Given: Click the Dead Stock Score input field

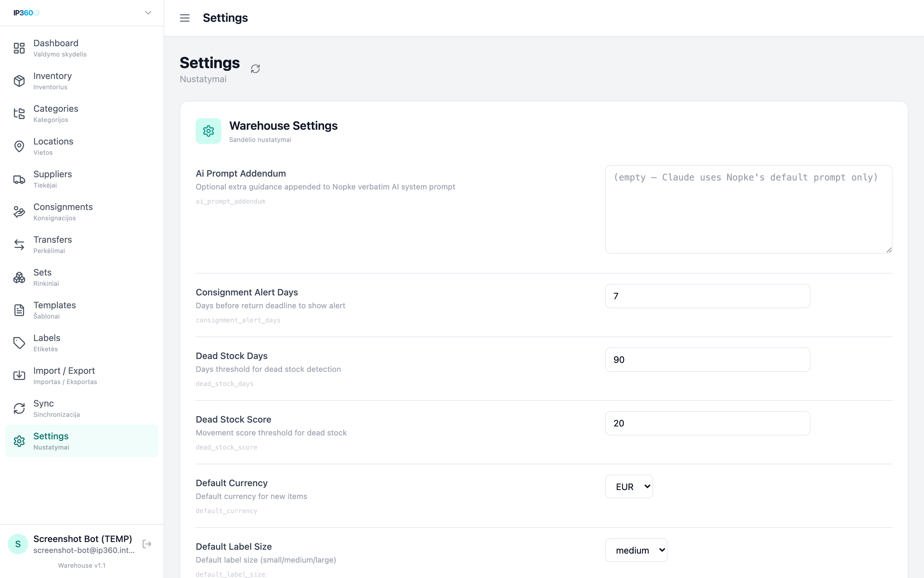Looking at the screenshot, I should [707, 423].
